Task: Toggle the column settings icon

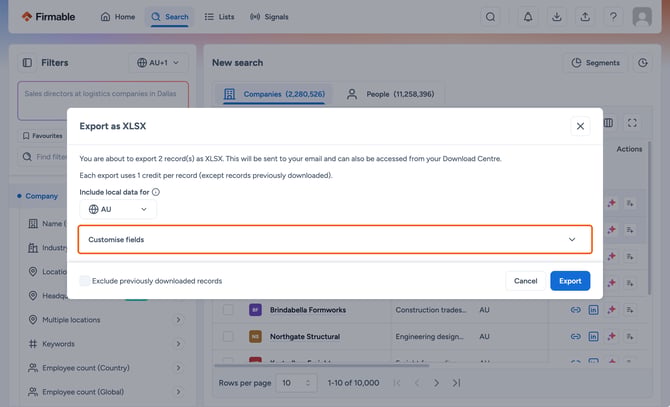Action: 608,123
